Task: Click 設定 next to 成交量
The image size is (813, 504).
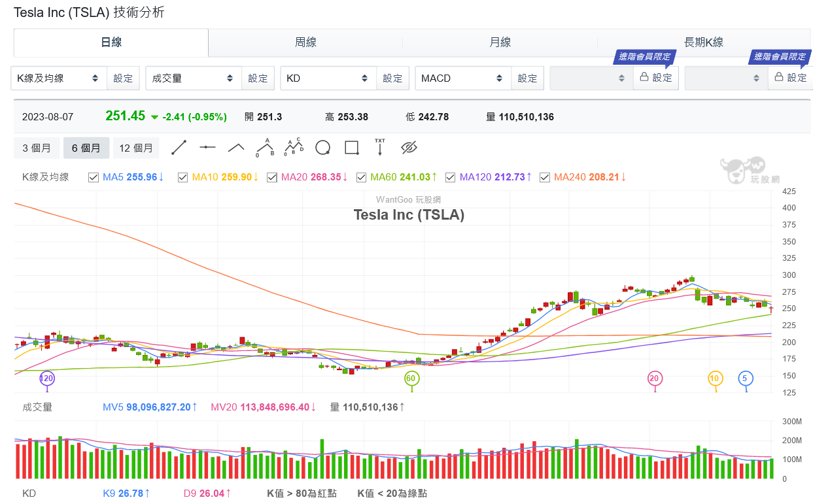Action: point(258,78)
